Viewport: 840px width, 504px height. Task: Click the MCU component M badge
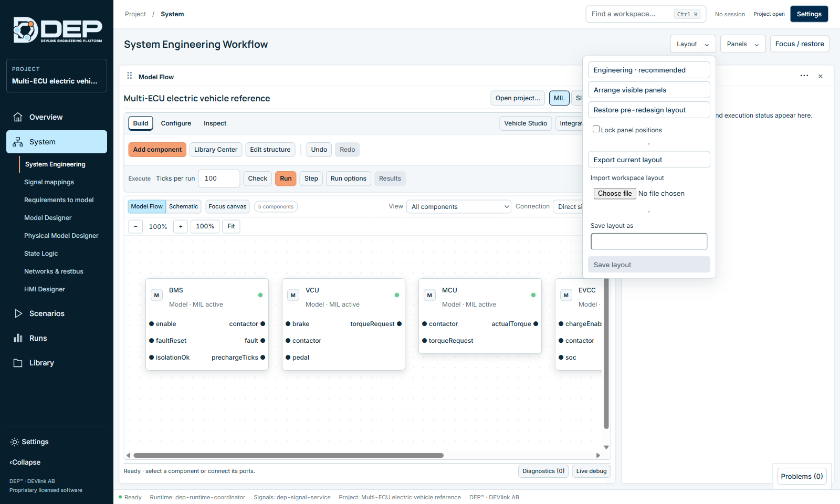pyautogui.click(x=429, y=295)
